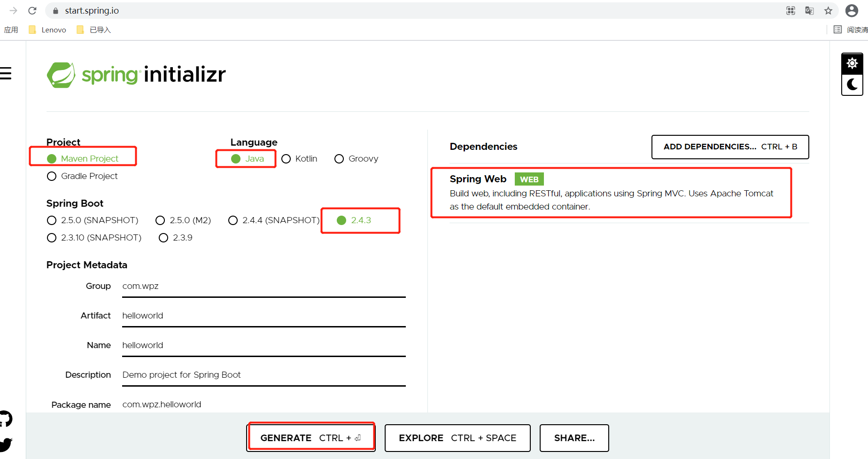
Task: Open the translate page icon
Action: [x=809, y=10]
